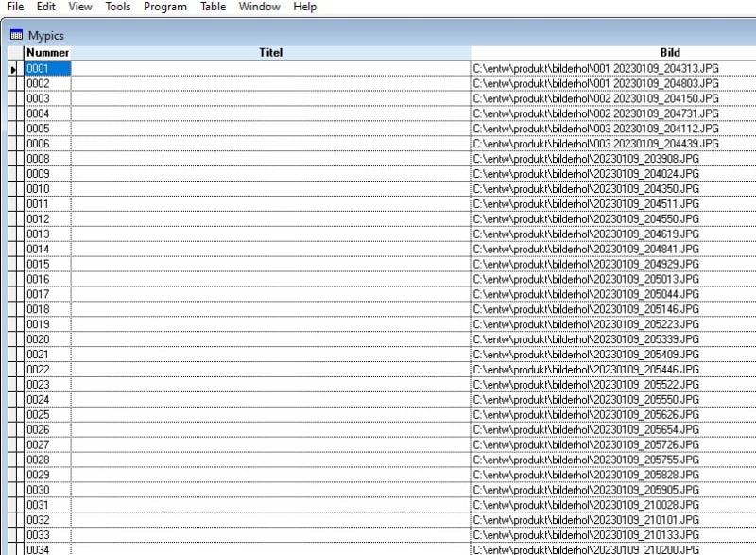Select the Nummer cell 0008

pos(47,159)
